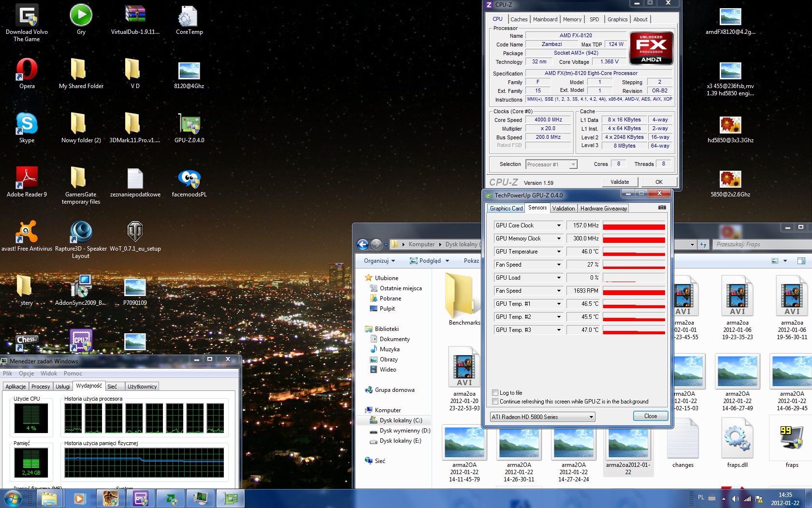
Task: Open Download Volvo The Game icon
Action: tap(27, 23)
